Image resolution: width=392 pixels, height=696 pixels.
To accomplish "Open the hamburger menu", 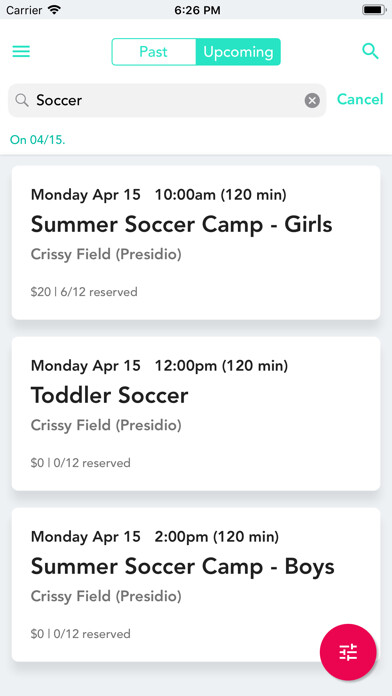I will pyautogui.click(x=21, y=52).
